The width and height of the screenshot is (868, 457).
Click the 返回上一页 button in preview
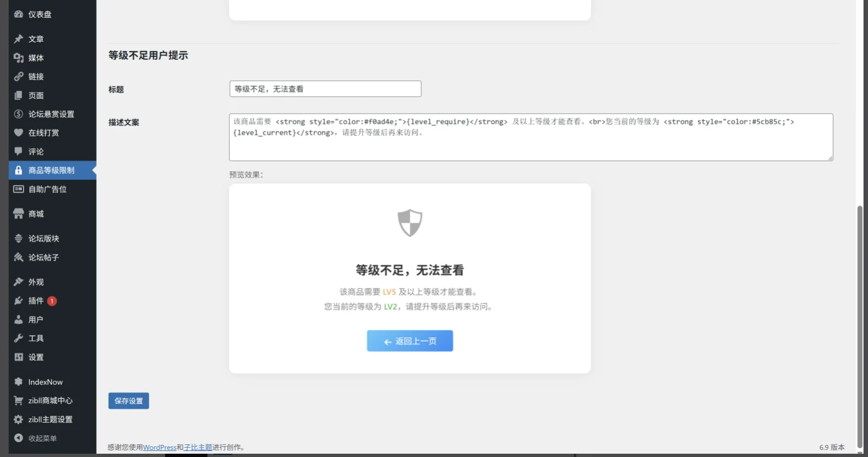[x=410, y=341]
